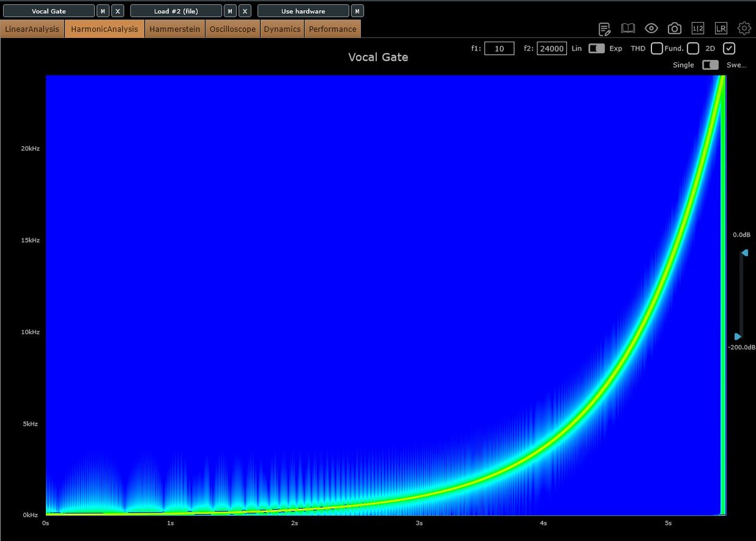
Task: Switch to the Oscilloscope tab
Action: pos(232,29)
